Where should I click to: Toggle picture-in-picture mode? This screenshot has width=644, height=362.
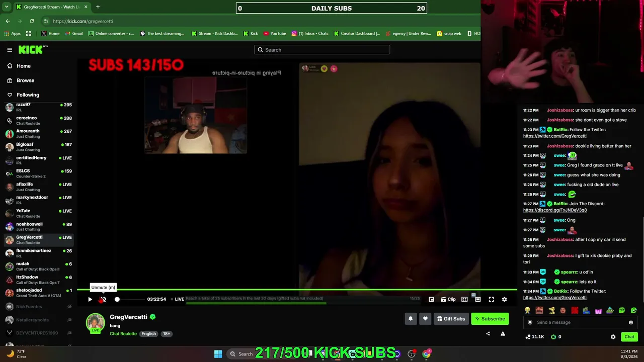431,299
